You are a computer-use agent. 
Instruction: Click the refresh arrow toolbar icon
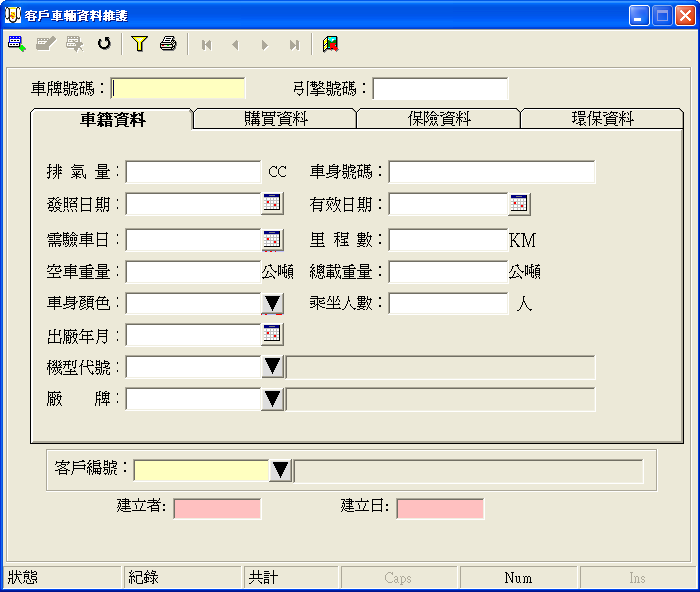103,44
